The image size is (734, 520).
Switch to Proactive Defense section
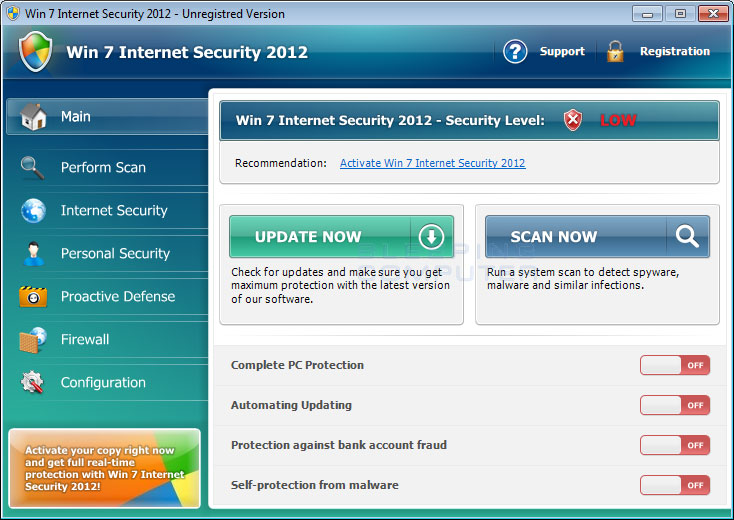107,297
